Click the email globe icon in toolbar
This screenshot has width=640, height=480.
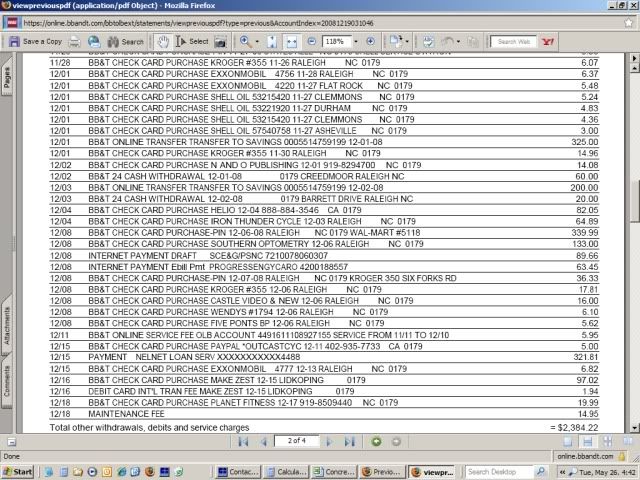(x=94, y=42)
